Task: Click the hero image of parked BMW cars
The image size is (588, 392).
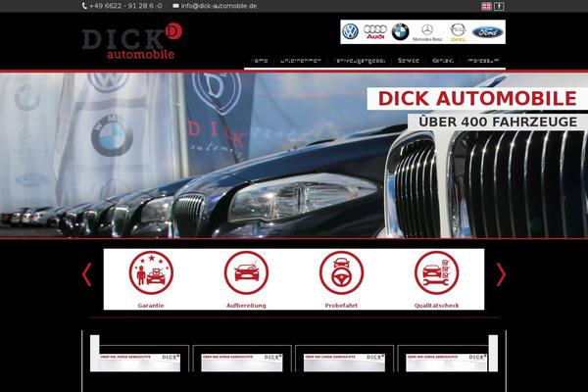Action: (294, 155)
